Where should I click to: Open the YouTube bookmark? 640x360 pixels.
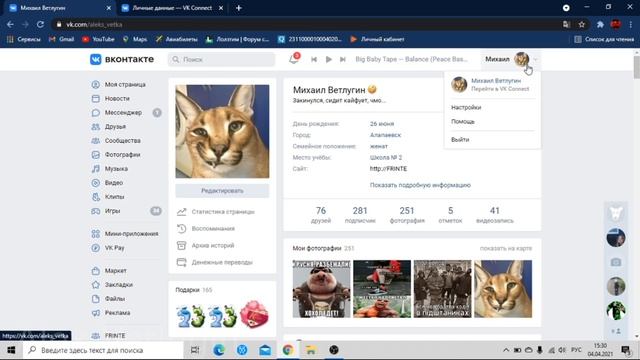click(x=98, y=39)
